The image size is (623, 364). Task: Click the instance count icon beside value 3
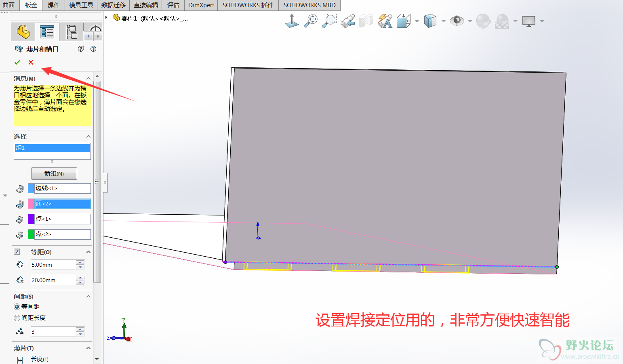tap(20, 332)
